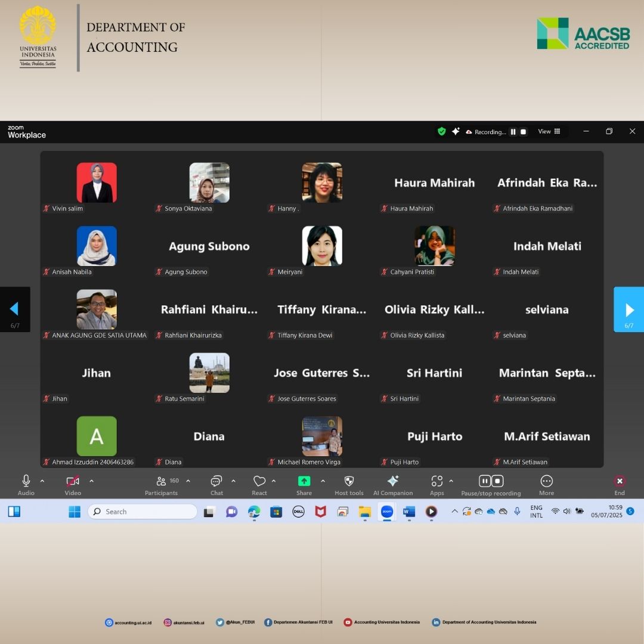
Task: Open the View layout menu
Action: (549, 132)
